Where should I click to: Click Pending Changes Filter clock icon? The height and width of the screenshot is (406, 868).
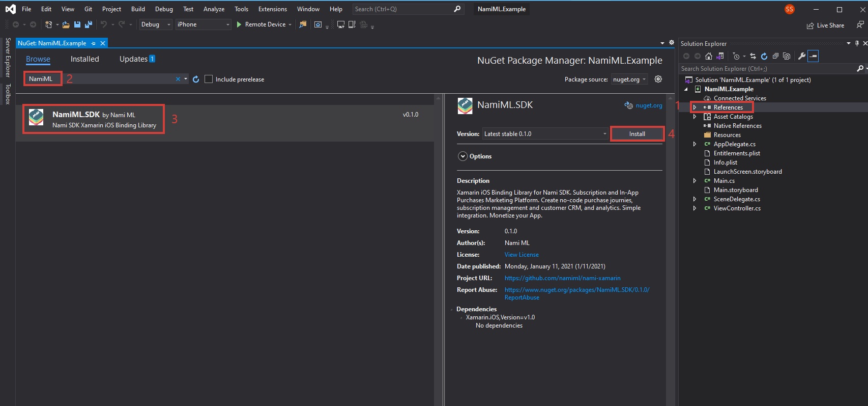point(736,56)
